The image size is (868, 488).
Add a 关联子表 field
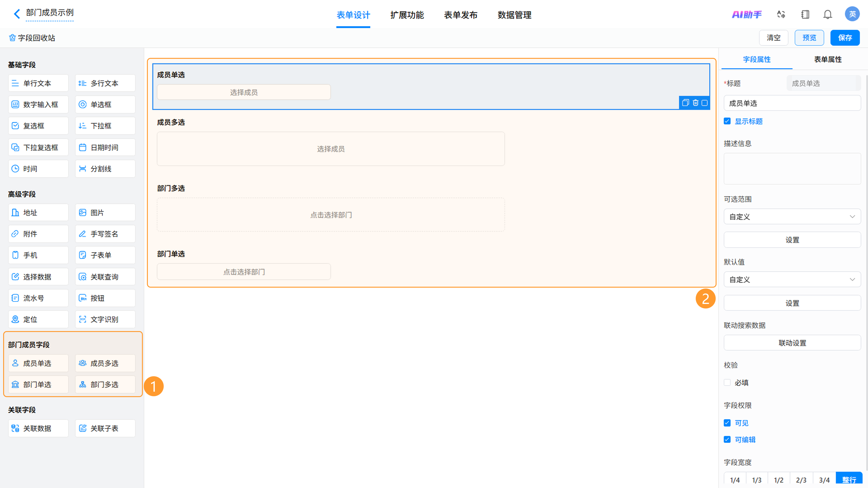point(105,428)
